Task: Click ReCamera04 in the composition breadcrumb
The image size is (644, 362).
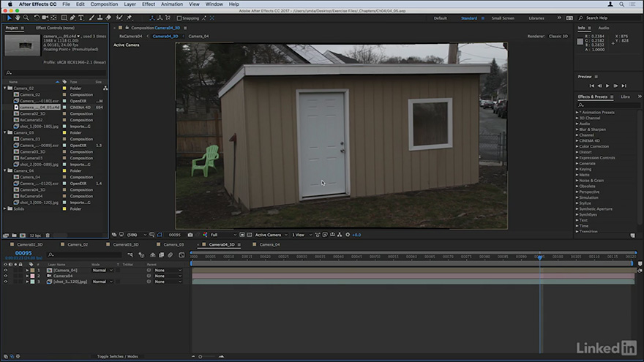Action: (x=130, y=36)
